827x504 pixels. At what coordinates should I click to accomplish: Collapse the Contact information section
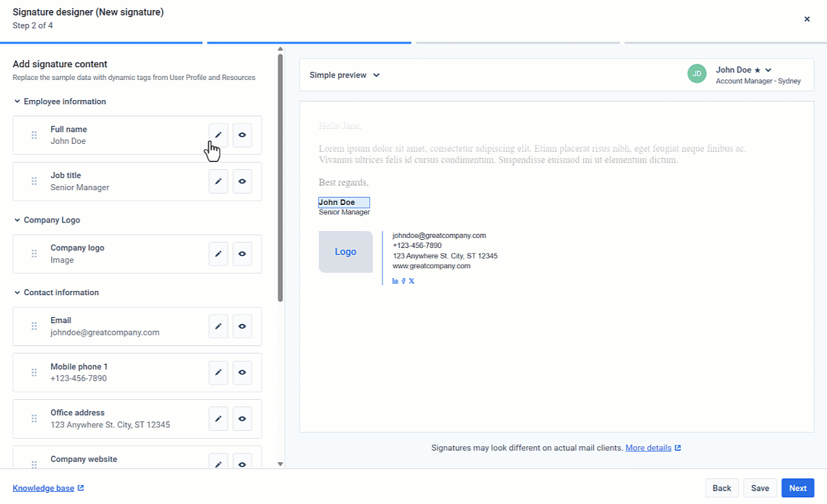coord(56,292)
